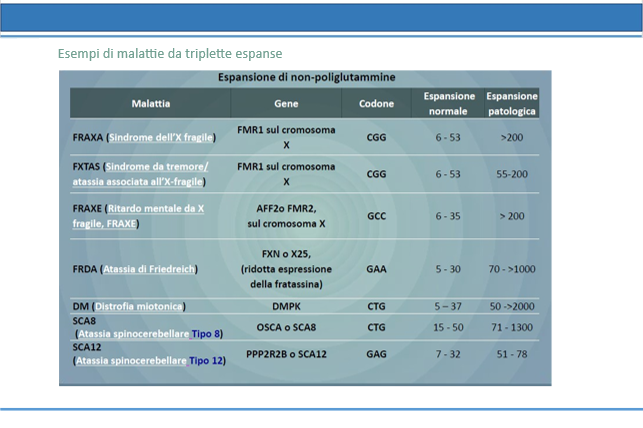The image size is (643, 428).
Task: Select the GAG codon cell
Action: pyautogui.click(x=376, y=354)
